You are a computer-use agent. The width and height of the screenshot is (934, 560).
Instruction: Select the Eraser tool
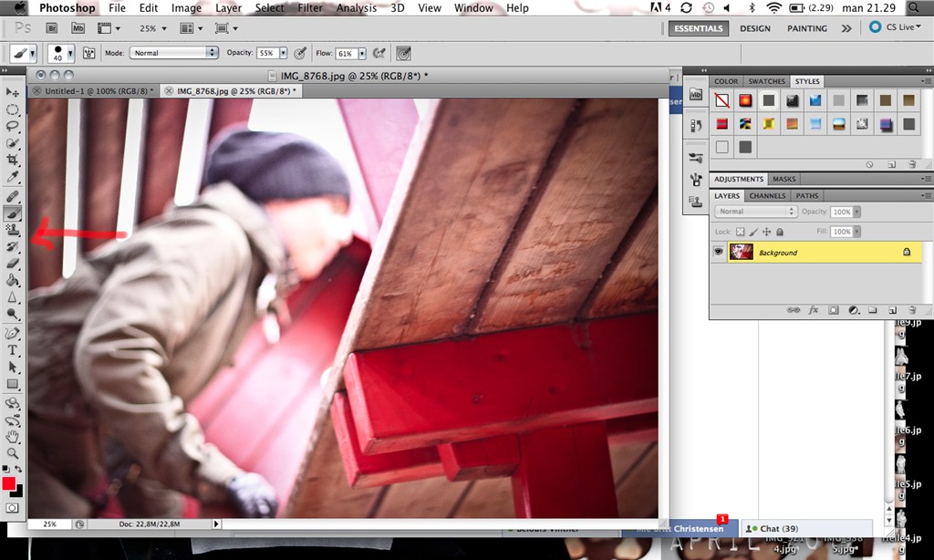point(13,264)
